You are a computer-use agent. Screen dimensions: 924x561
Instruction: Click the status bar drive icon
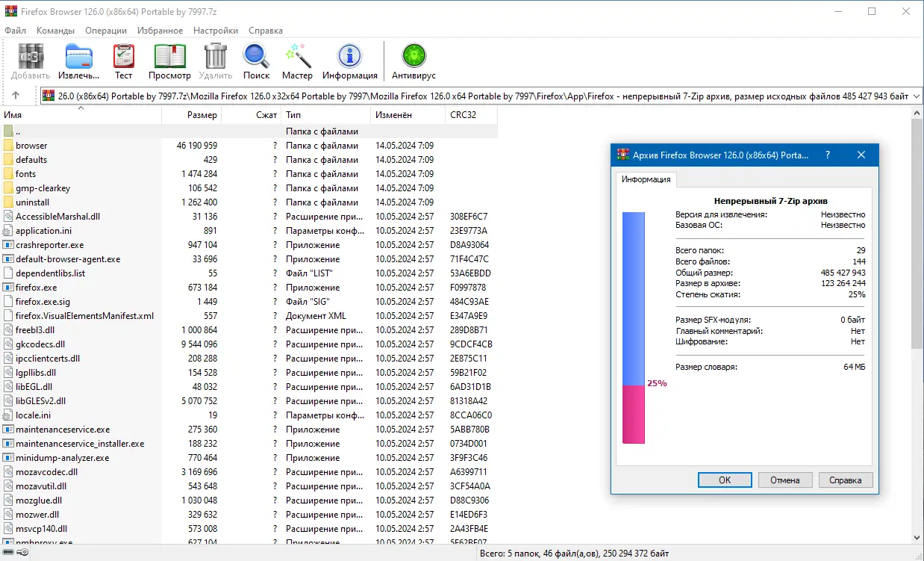click(8, 553)
